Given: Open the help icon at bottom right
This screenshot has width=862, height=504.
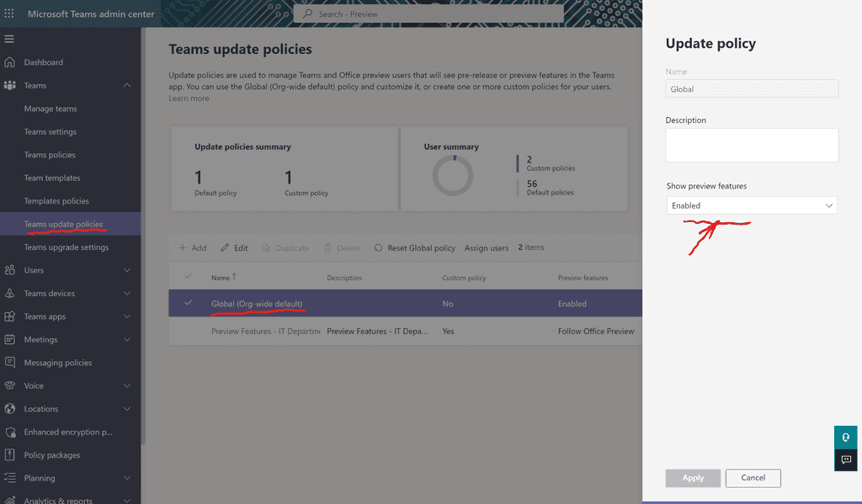Looking at the screenshot, I should [846, 438].
